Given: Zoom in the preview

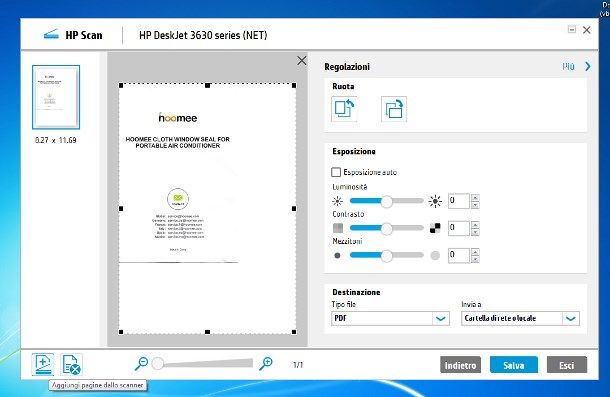Looking at the screenshot, I should (x=266, y=364).
